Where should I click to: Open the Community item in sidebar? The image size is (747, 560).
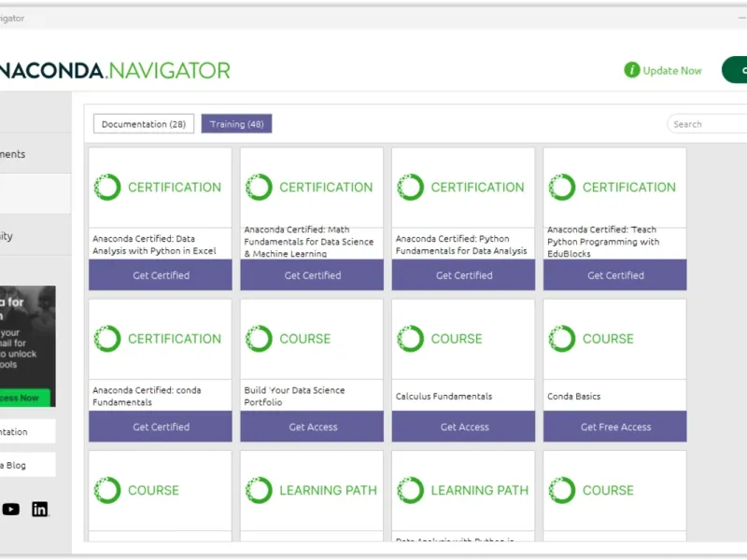[35, 235]
